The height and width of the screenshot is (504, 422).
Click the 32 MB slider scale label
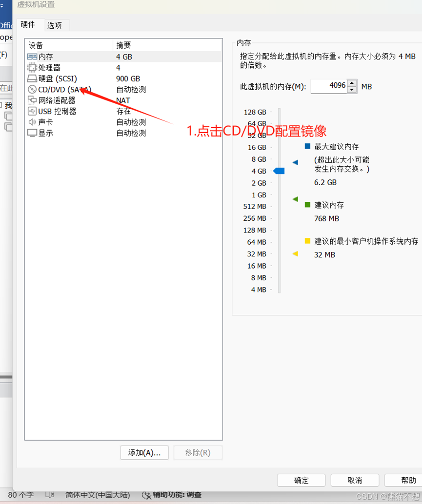(x=257, y=254)
